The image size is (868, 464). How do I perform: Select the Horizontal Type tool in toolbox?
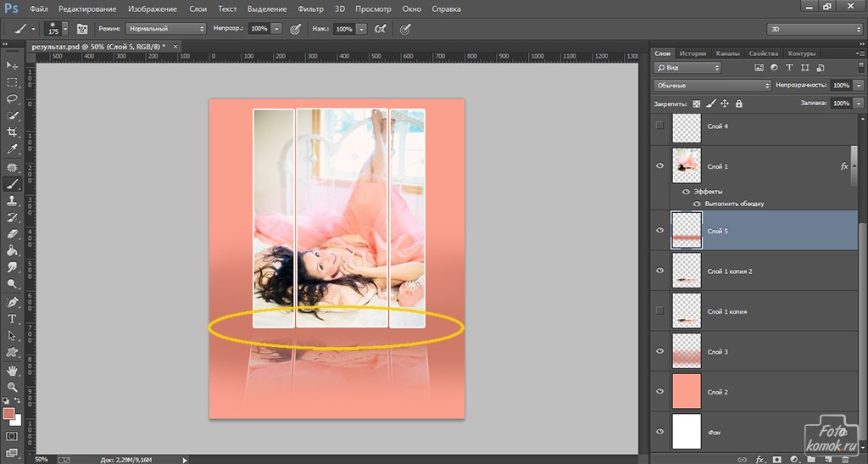[12, 318]
